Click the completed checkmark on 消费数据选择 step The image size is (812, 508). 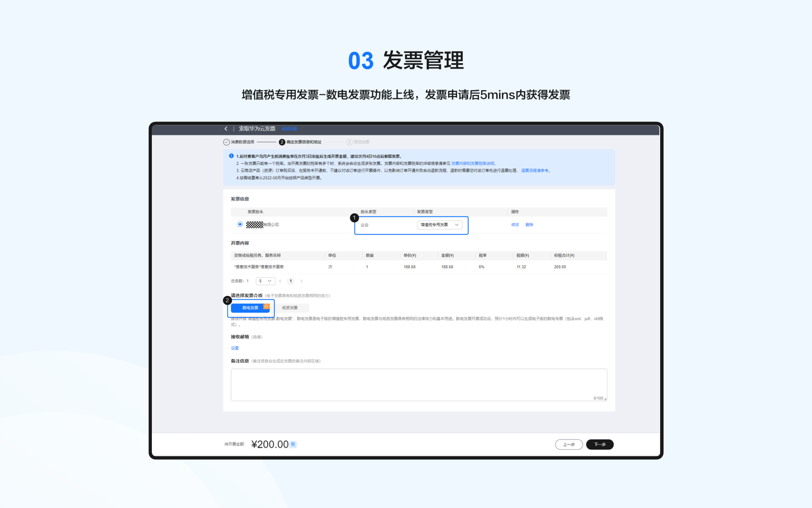(x=226, y=142)
